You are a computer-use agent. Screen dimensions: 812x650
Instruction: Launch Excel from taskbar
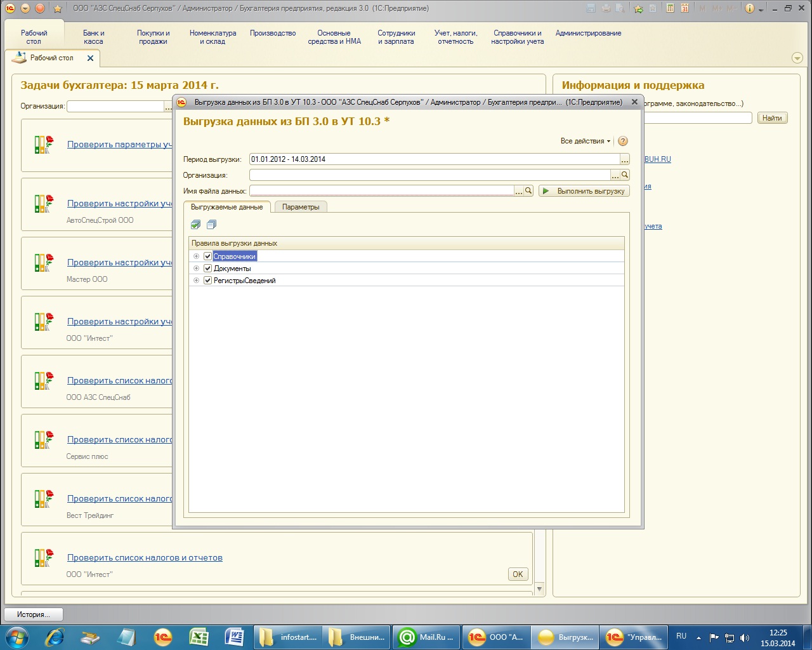pos(200,637)
